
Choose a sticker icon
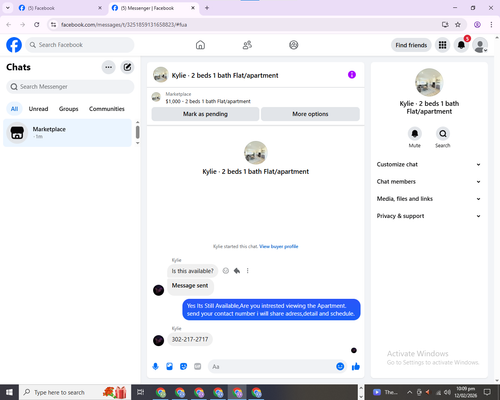(183, 367)
